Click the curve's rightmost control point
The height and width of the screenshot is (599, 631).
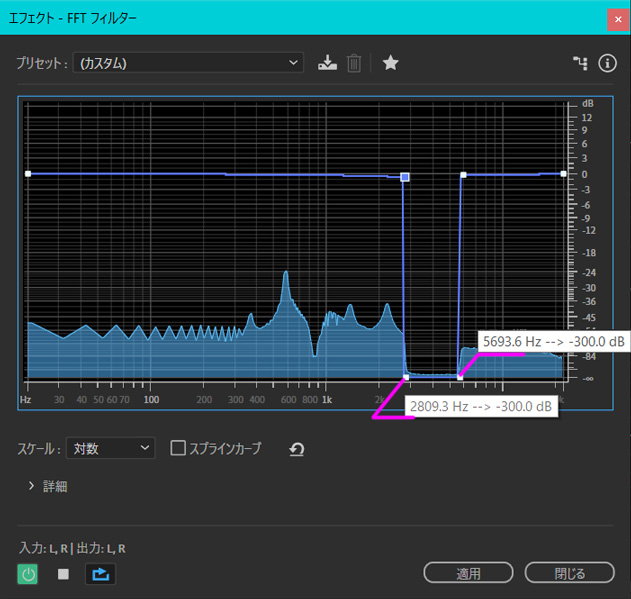tap(563, 174)
